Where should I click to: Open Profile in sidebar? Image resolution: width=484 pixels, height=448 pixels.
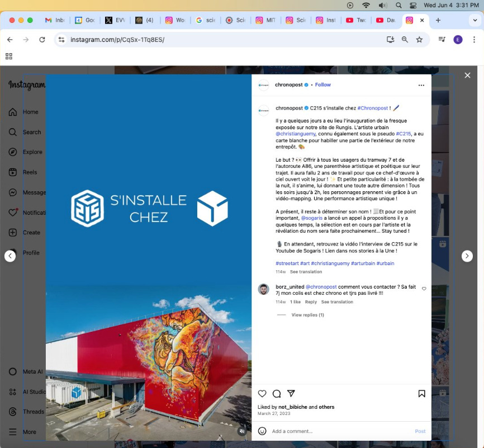(24, 253)
